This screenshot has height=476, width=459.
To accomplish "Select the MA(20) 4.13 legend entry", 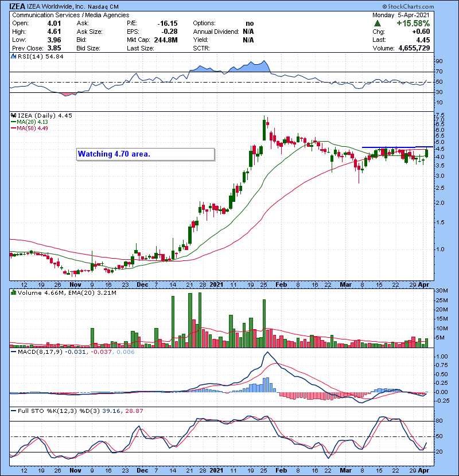I will [29, 122].
